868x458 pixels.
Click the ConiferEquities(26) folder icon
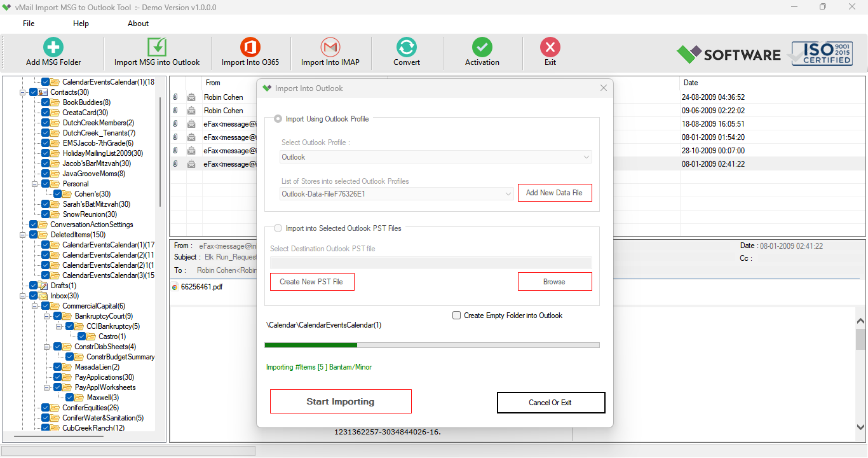click(x=55, y=408)
